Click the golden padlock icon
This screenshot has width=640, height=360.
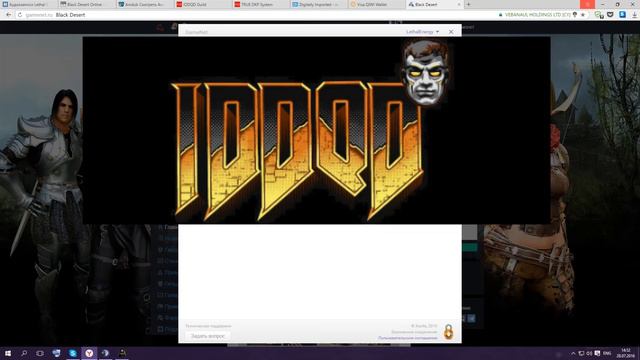coord(449,331)
